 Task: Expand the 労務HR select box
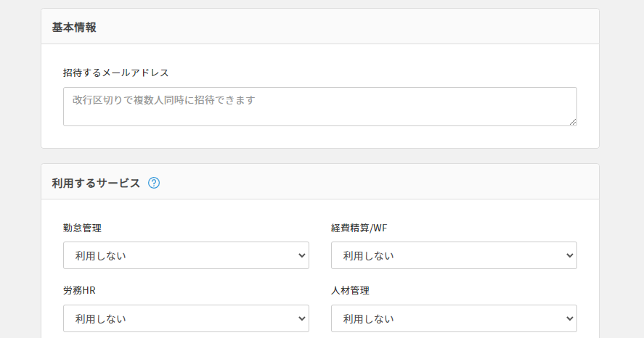tap(186, 318)
